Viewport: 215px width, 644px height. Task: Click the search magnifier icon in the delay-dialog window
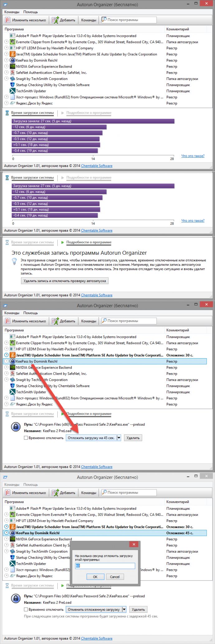click(x=104, y=492)
